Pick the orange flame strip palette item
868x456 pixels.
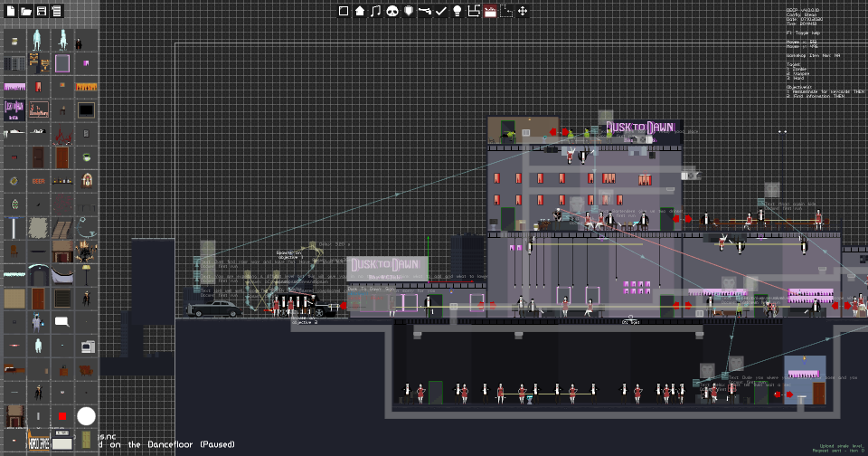click(x=87, y=87)
